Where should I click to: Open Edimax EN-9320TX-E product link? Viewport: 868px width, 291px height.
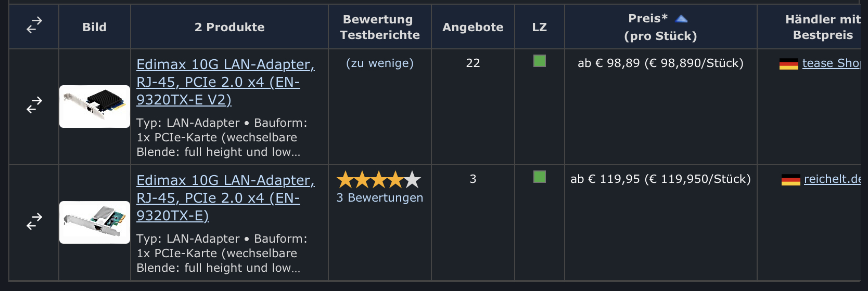click(x=225, y=197)
